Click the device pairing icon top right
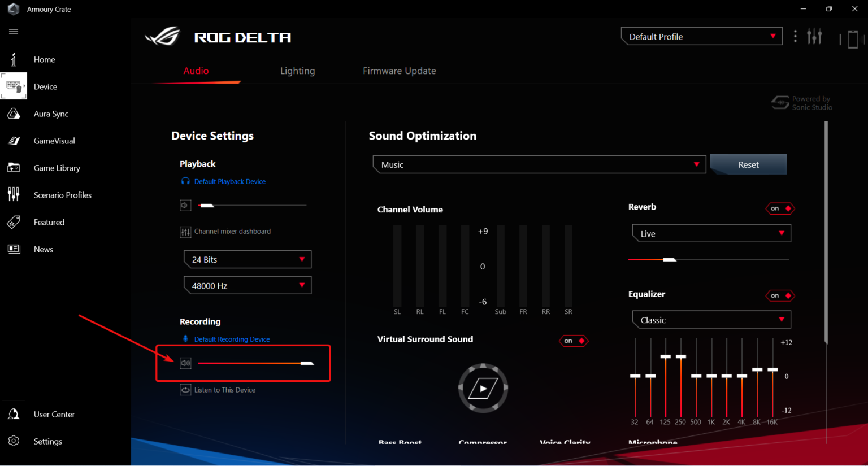 pos(853,38)
